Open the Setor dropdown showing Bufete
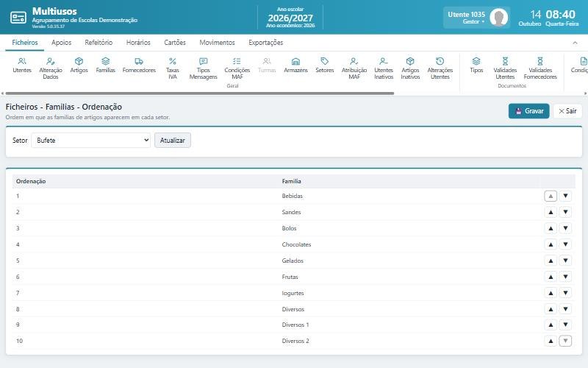Image resolution: width=588 pixels, height=368 pixels. pos(90,141)
